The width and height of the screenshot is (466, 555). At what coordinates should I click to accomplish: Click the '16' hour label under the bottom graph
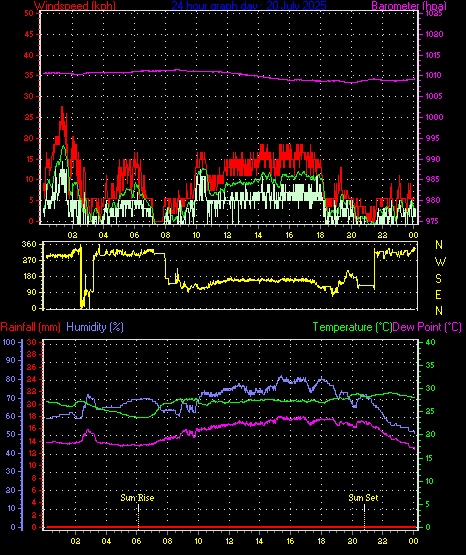tap(290, 541)
